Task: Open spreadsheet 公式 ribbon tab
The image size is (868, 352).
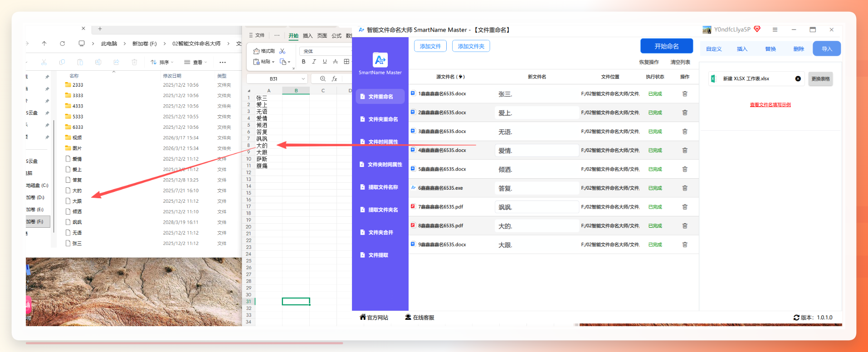Action: tap(336, 36)
